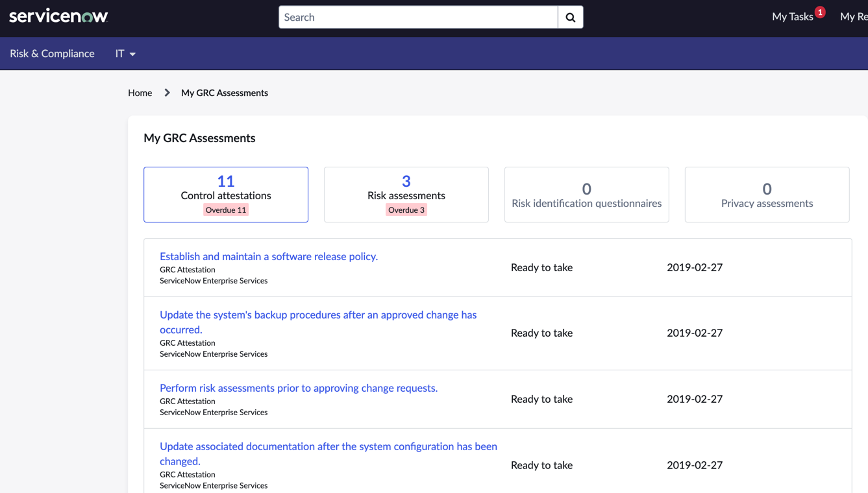
Task: Click 2019-02-27 date in software release row
Action: pos(695,267)
